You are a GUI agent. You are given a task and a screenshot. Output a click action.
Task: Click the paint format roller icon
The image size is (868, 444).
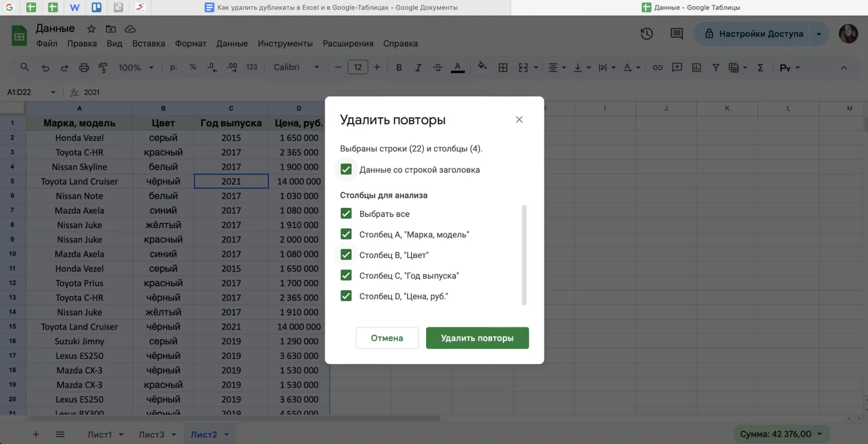pyautogui.click(x=103, y=68)
